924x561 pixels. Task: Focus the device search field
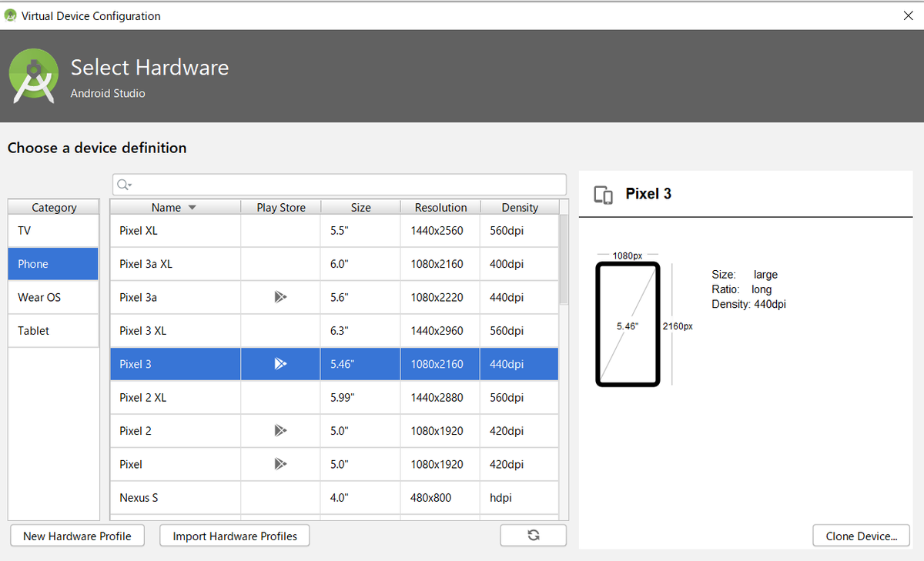point(340,185)
